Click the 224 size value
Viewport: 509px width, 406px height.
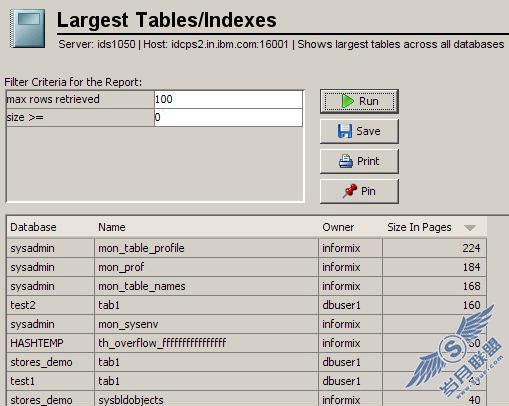471,248
